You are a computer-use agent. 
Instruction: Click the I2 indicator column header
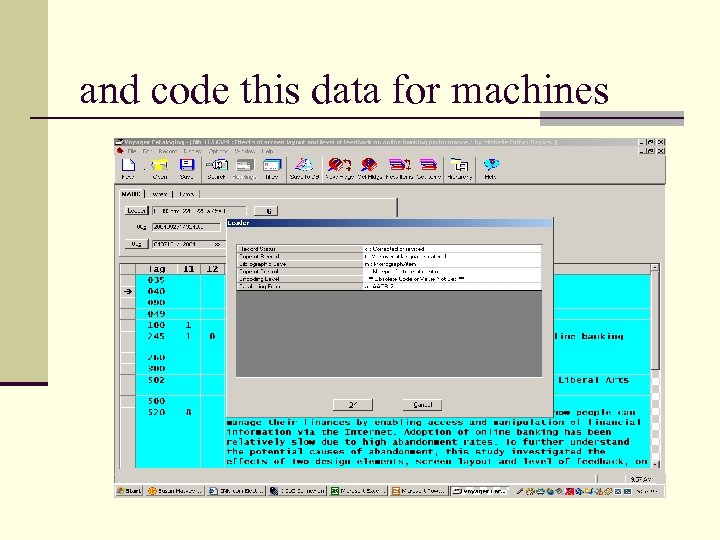(212, 269)
